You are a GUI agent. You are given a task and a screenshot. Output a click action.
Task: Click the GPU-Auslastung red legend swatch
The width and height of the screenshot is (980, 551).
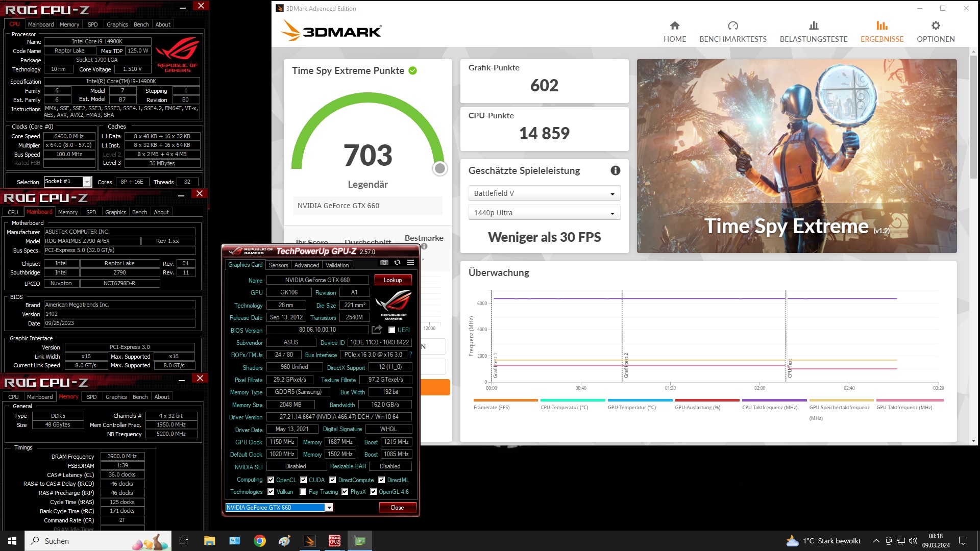(707, 400)
